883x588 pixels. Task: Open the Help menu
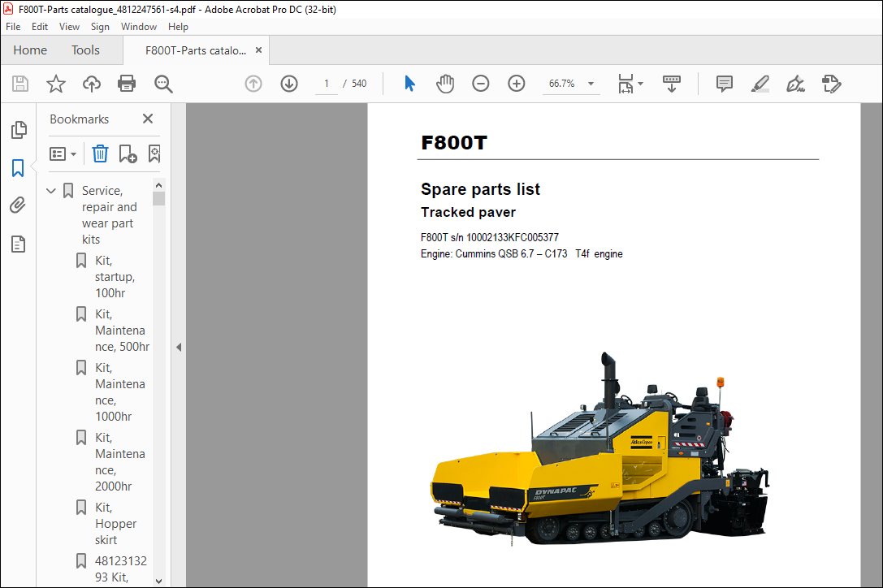tap(178, 27)
